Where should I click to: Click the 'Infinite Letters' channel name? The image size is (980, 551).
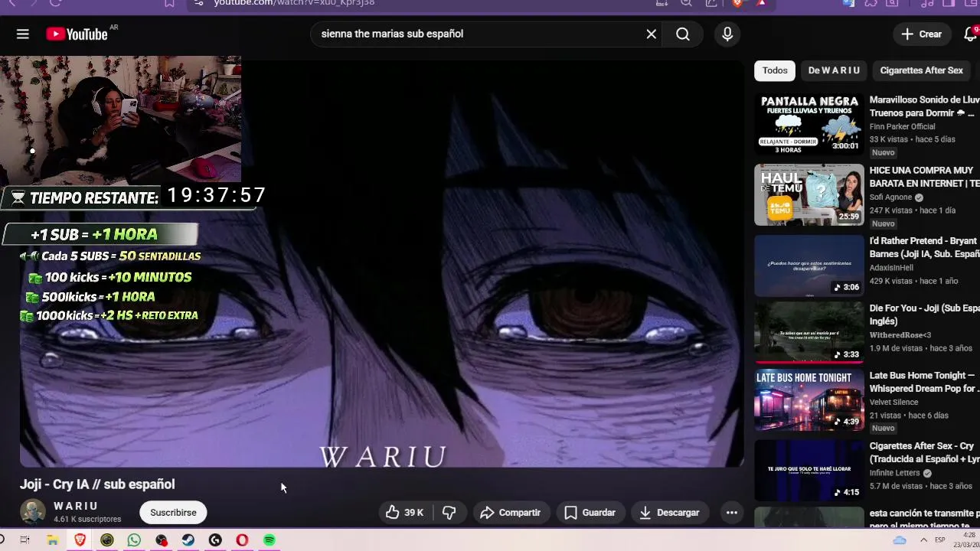894,473
